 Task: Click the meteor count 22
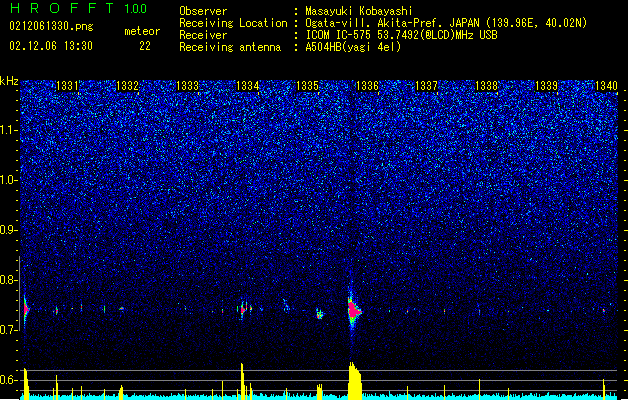pos(145,46)
